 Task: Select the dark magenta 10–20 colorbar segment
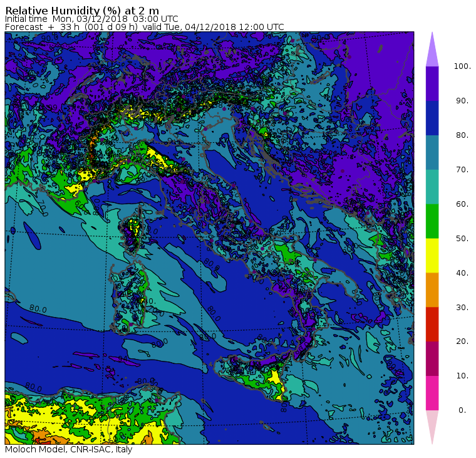[432, 359]
